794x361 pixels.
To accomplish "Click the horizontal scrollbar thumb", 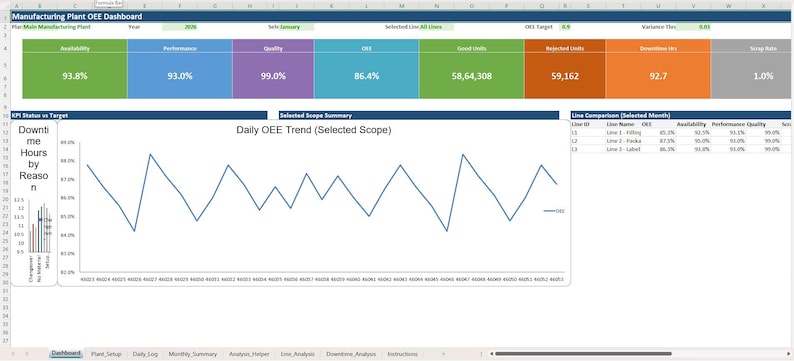I will click(583, 354).
